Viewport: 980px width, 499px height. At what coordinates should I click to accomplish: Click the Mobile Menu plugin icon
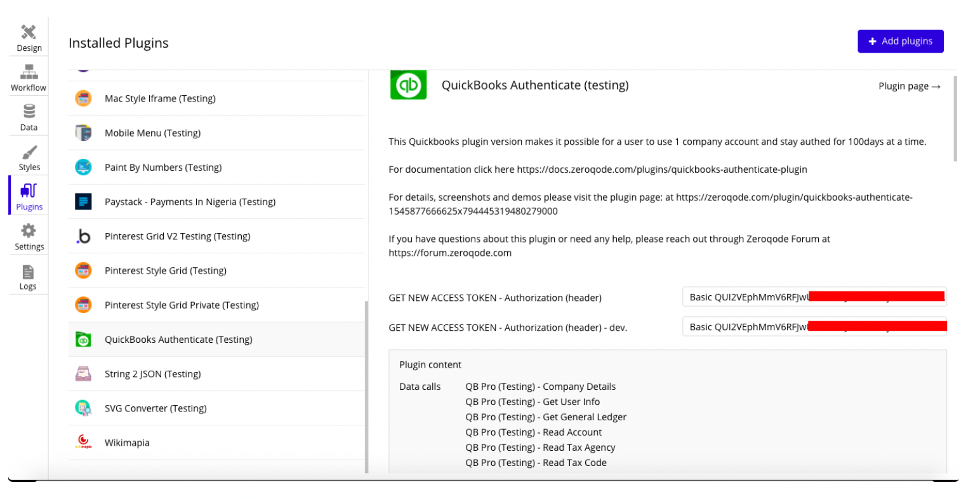(x=83, y=133)
